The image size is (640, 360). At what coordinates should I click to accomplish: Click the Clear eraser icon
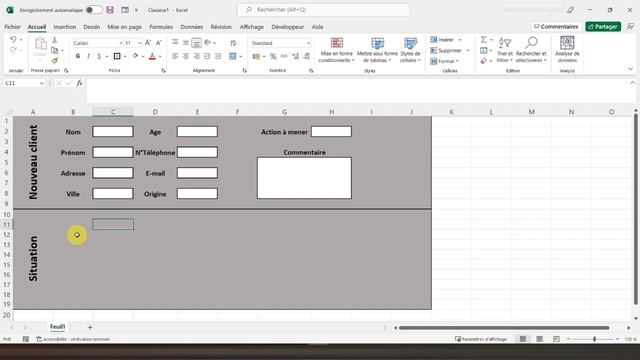click(x=484, y=61)
